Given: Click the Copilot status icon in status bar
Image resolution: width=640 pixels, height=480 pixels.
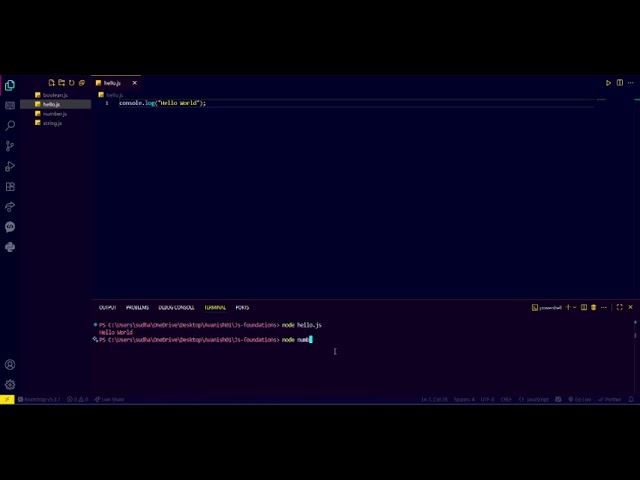Looking at the screenshot, I should [558, 399].
